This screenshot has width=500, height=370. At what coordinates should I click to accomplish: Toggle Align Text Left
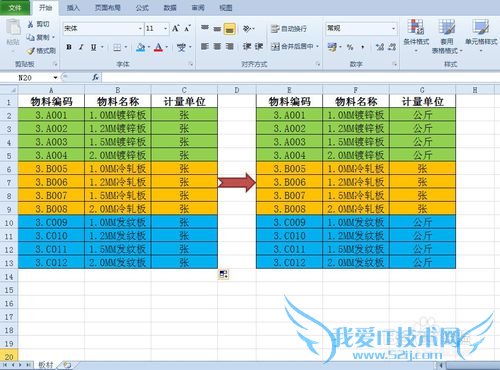click(205, 46)
